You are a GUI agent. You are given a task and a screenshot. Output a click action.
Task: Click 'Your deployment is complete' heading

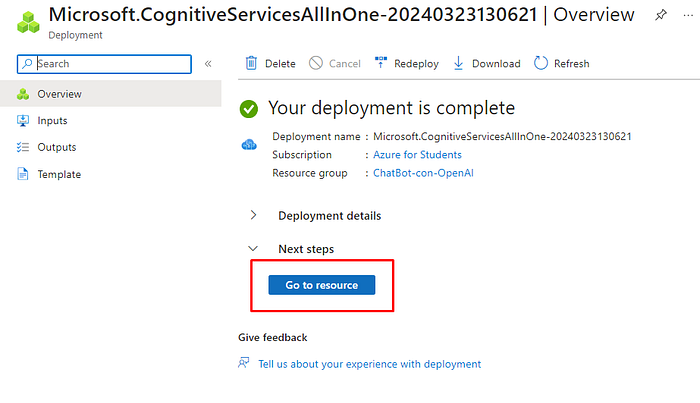coord(392,108)
